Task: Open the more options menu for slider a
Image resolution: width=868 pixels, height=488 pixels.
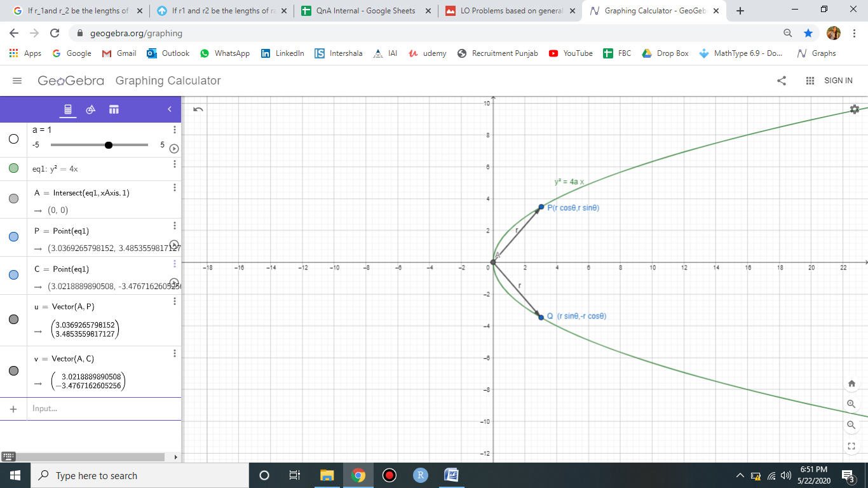Action: 174,130
